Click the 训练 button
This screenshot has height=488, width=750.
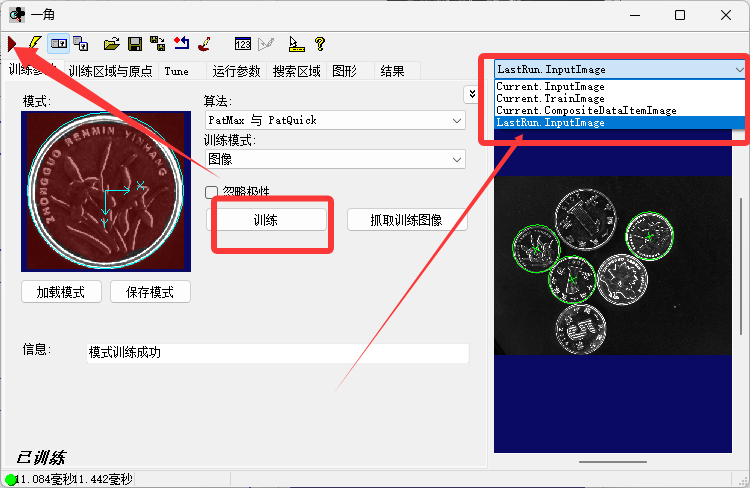click(x=266, y=220)
